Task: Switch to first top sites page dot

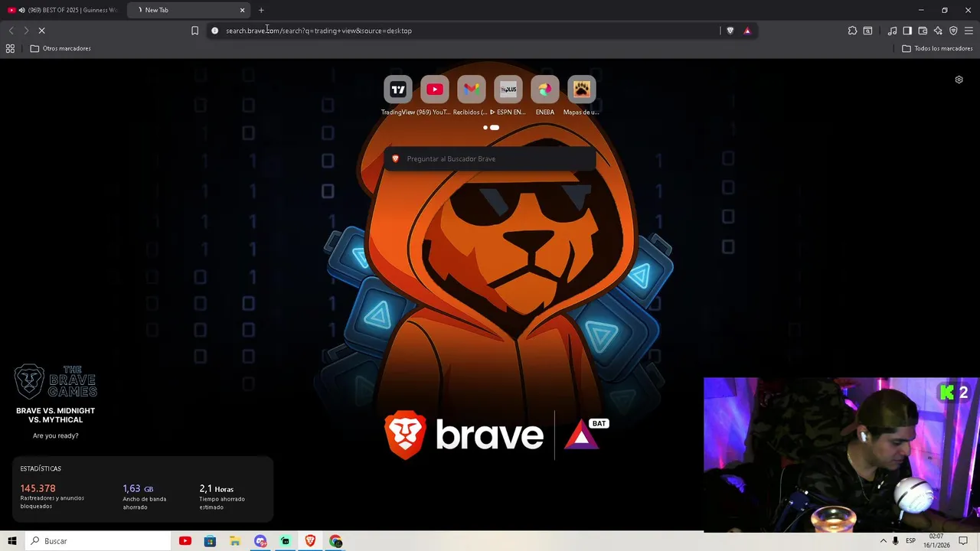Action: pyautogui.click(x=485, y=128)
